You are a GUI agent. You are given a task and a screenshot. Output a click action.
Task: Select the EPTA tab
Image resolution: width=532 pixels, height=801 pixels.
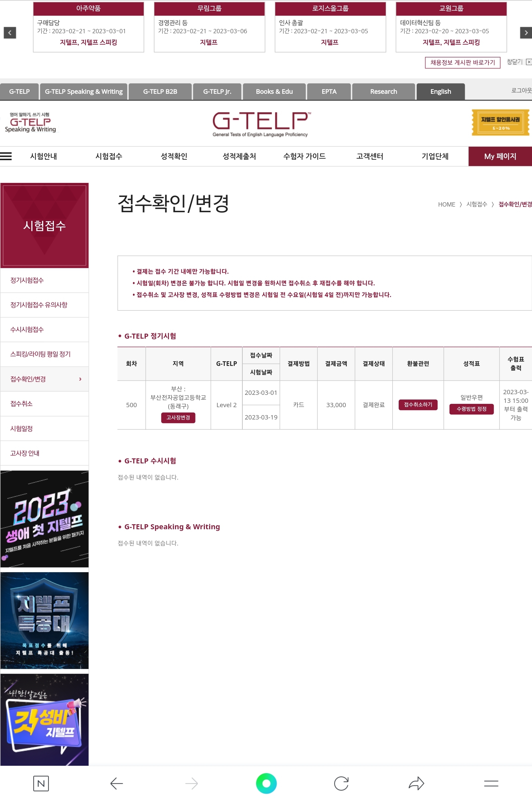329,91
